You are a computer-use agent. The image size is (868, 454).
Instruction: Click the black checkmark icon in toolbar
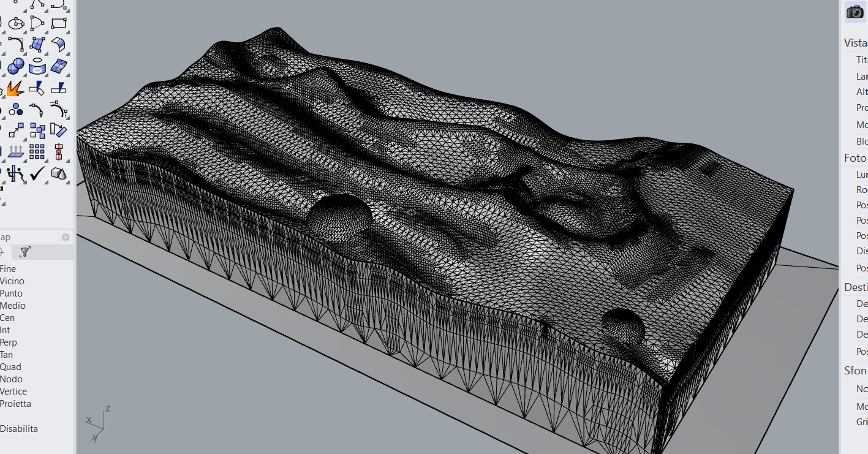pyautogui.click(x=37, y=173)
